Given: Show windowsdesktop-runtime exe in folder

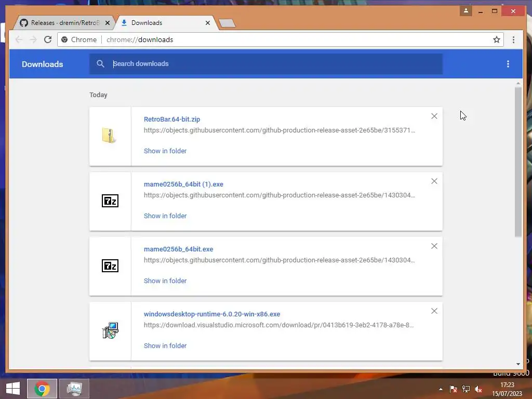Looking at the screenshot, I should coord(165,345).
